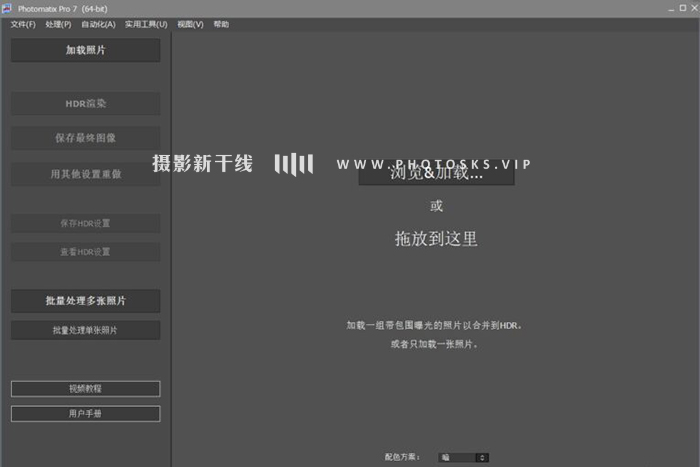This screenshot has height=467, width=700.
Task: Click the 查看HDR设置 button
Action: click(86, 252)
